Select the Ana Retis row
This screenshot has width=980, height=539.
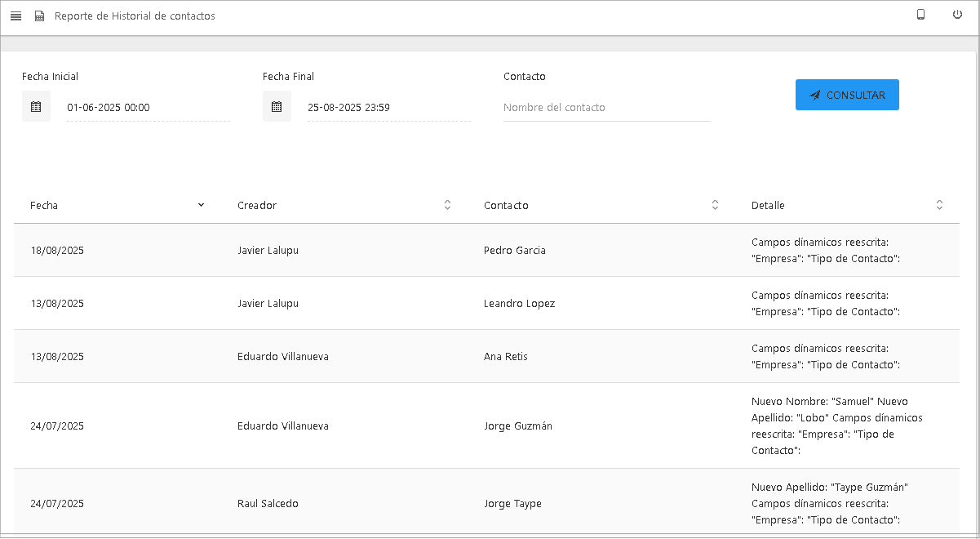coord(504,357)
